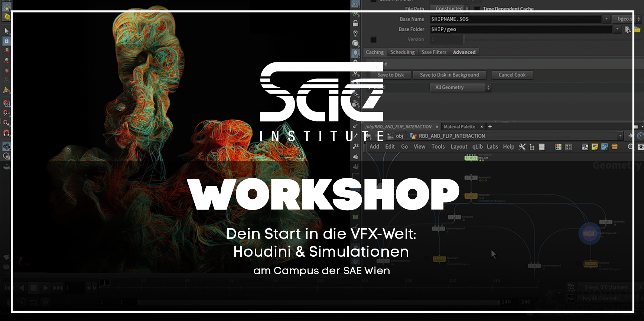This screenshot has height=321, width=644.
Task: Open the Edit menu in network editor
Action: tap(390, 147)
